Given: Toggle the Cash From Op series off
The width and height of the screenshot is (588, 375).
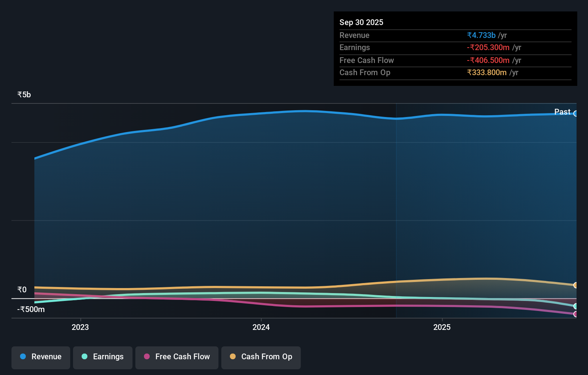Looking at the screenshot, I should tap(261, 357).
